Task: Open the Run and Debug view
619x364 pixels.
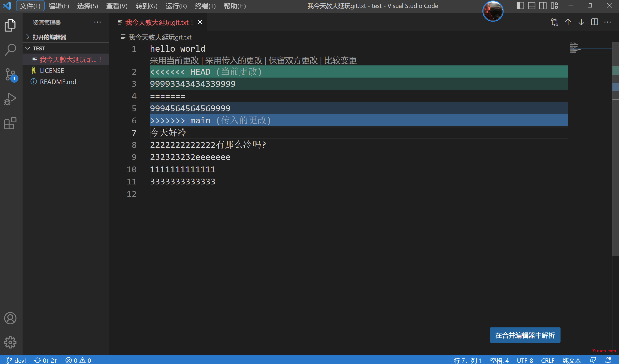Action: click(x=10, y=99)
